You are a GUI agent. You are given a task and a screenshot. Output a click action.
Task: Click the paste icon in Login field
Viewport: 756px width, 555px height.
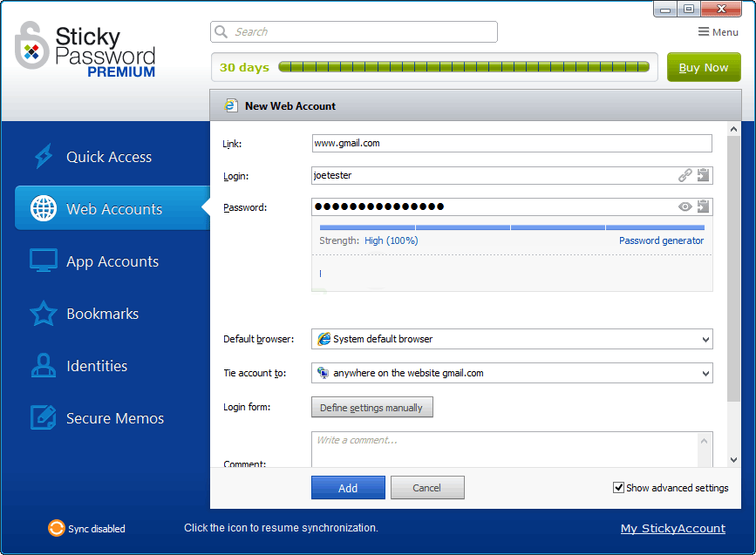click(703, 175)
